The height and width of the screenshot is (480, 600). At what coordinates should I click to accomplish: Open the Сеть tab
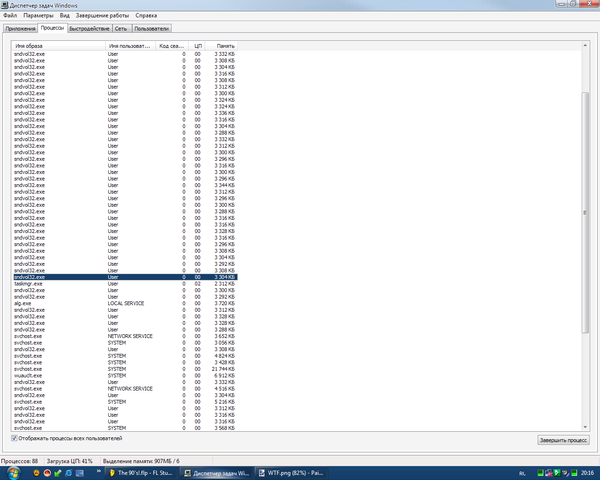click(120, 29)
